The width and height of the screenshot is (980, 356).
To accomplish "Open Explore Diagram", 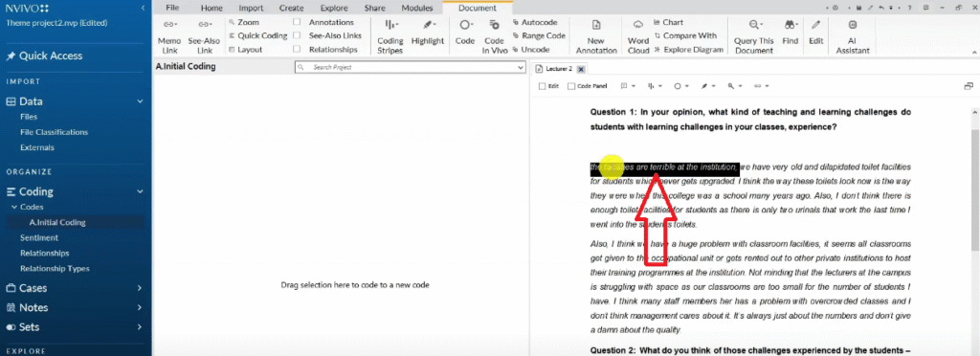I will pos(688,50).
